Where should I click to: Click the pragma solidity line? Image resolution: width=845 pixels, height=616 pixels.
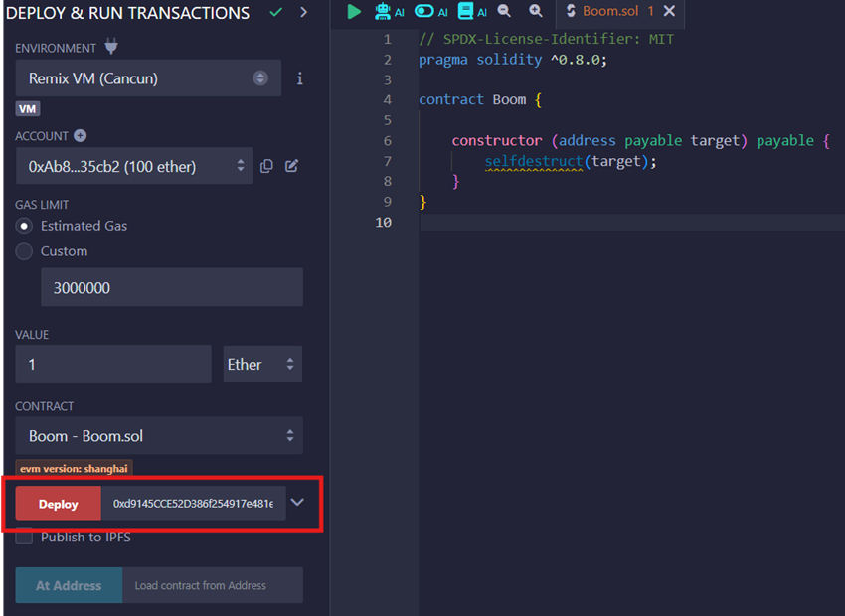[513, 60]
